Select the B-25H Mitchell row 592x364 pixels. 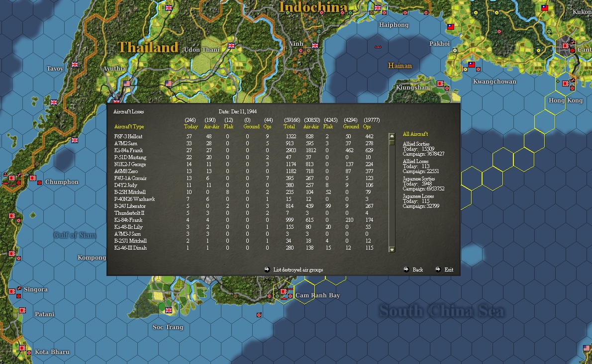(245, 192)
